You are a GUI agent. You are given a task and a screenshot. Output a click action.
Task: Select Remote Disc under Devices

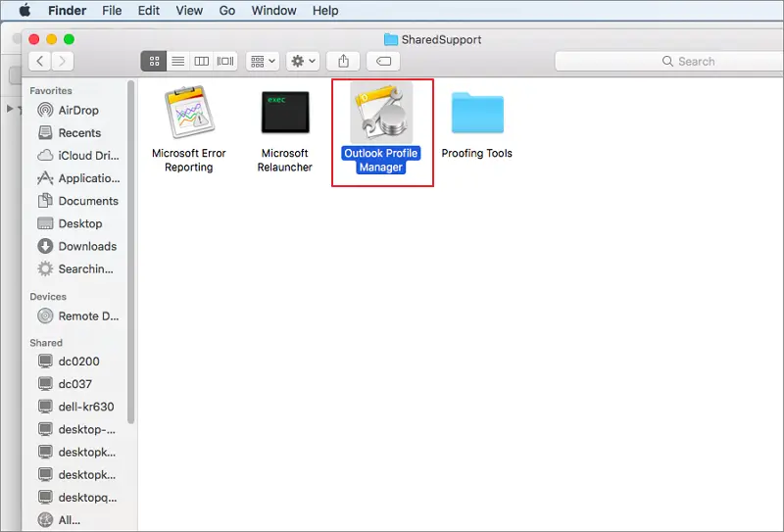78,316
